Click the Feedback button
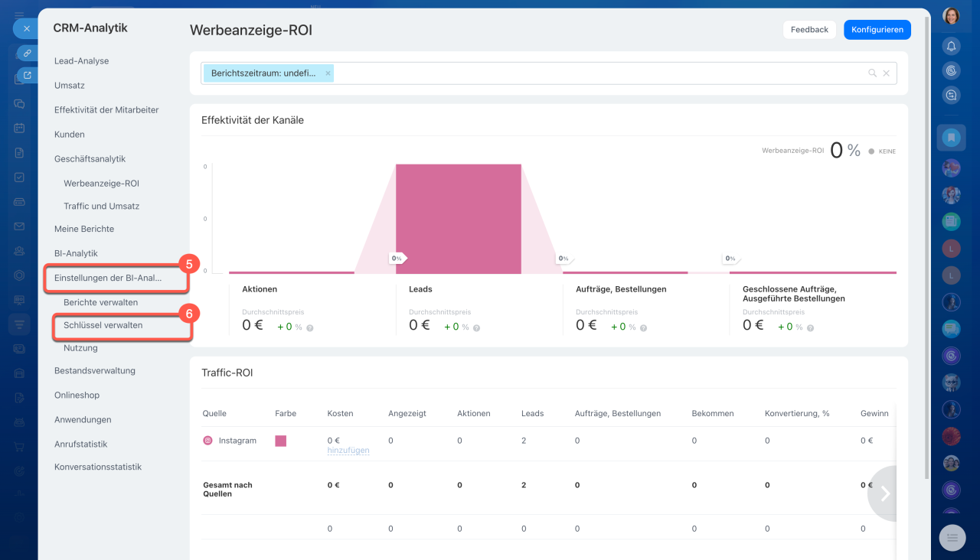The width and height of the screenshot is (980, 560). (x=809, y=30)
